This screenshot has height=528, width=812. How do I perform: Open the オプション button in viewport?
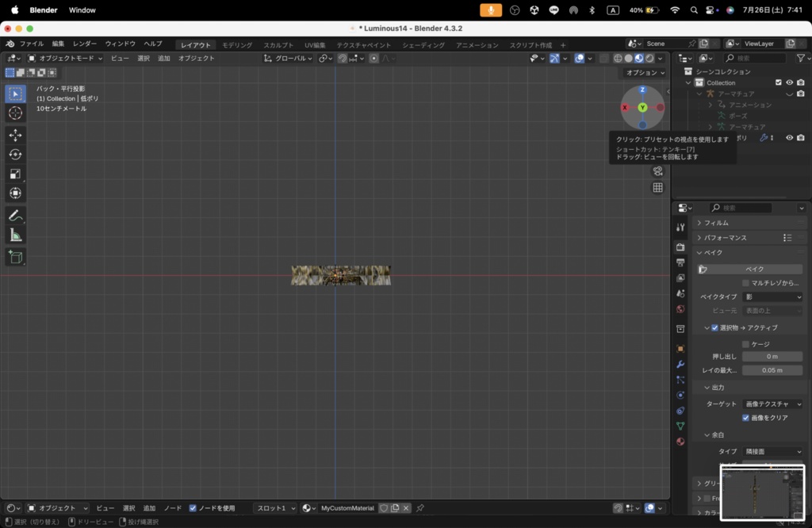(645, 73)
